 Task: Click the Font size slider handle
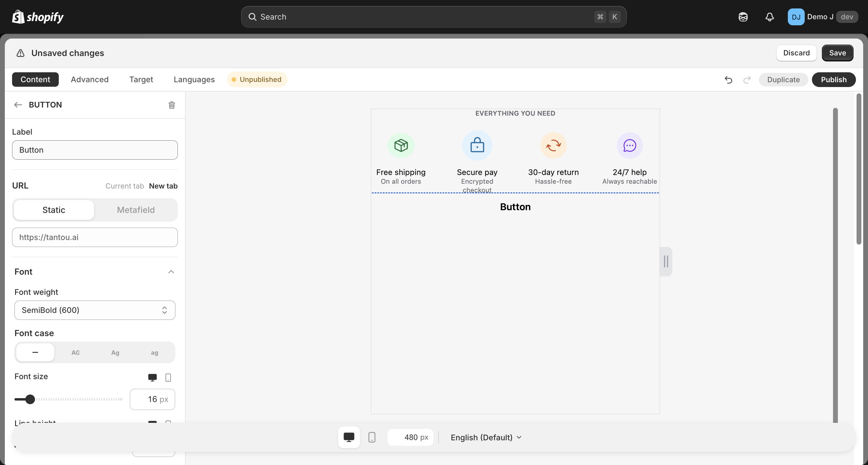30,399
